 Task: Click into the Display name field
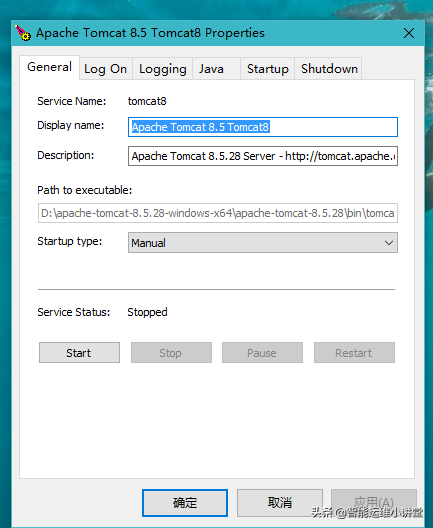[x=263, y=127]
